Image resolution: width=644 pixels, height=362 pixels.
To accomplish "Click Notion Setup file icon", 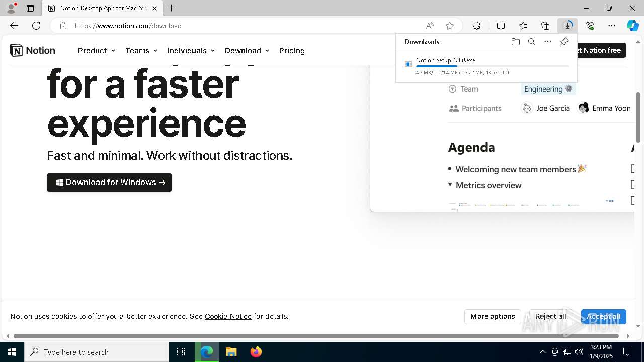I will pos(408,64).
